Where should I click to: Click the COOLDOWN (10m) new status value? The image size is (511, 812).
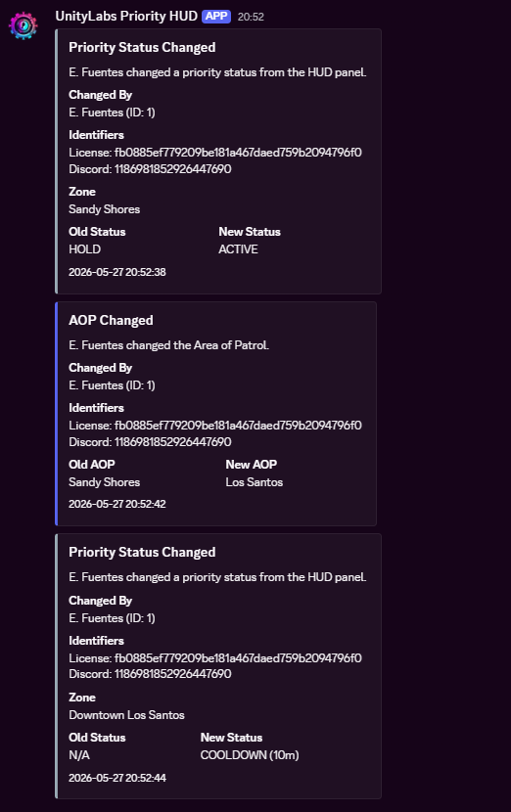250,755
